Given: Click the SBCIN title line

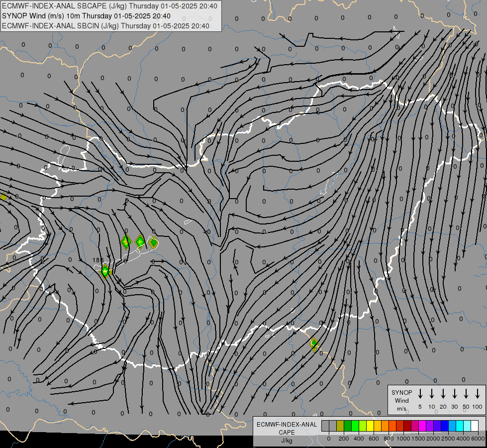Looking at the screenshot, I should [x=105, y=26].
